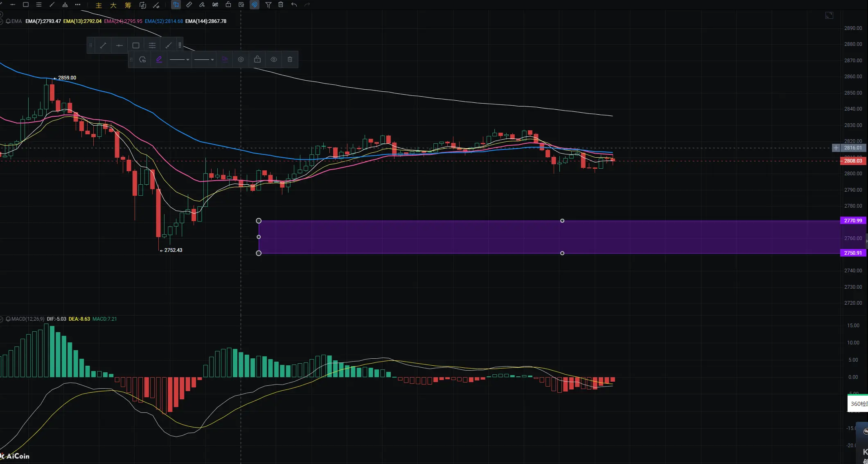Viewport: 868px width, 464px height.
Task: Click the purple border color pen icon
Action: coord(159,59)
